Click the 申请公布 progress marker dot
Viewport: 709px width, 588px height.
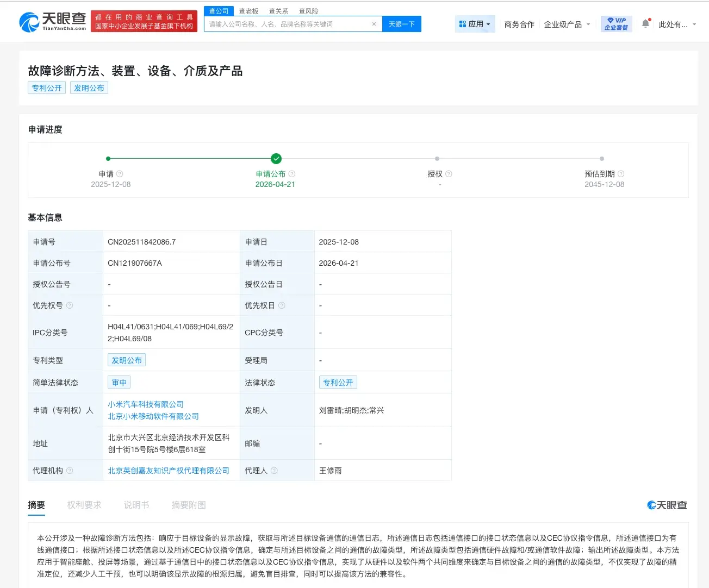pos(276,159)
